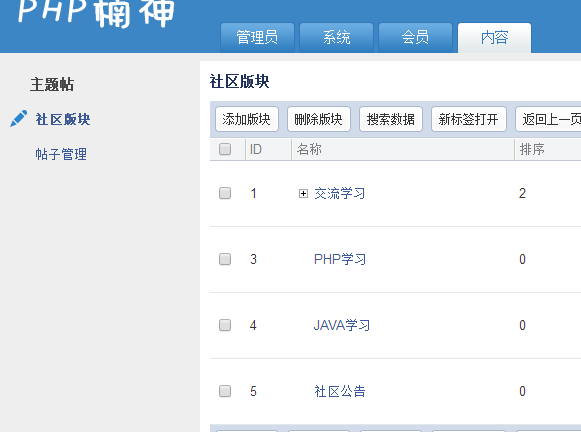Check the box for row ID 1
Viewport: 581px width, 432px height.
(x=225, y=193)
